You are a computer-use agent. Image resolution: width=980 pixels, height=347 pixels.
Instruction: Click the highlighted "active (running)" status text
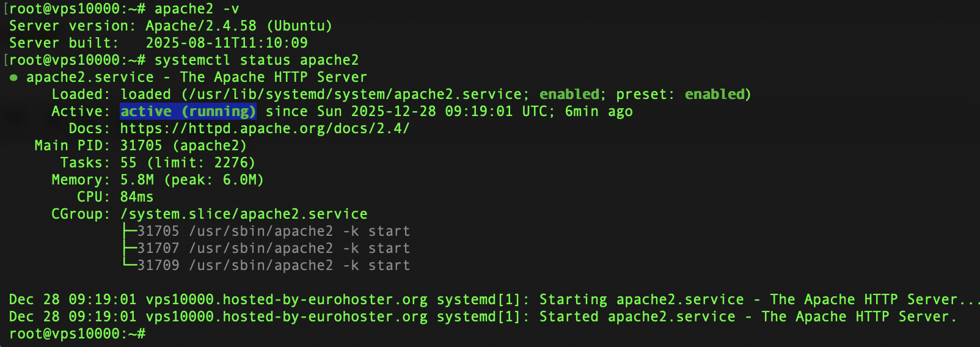(188, 112)
